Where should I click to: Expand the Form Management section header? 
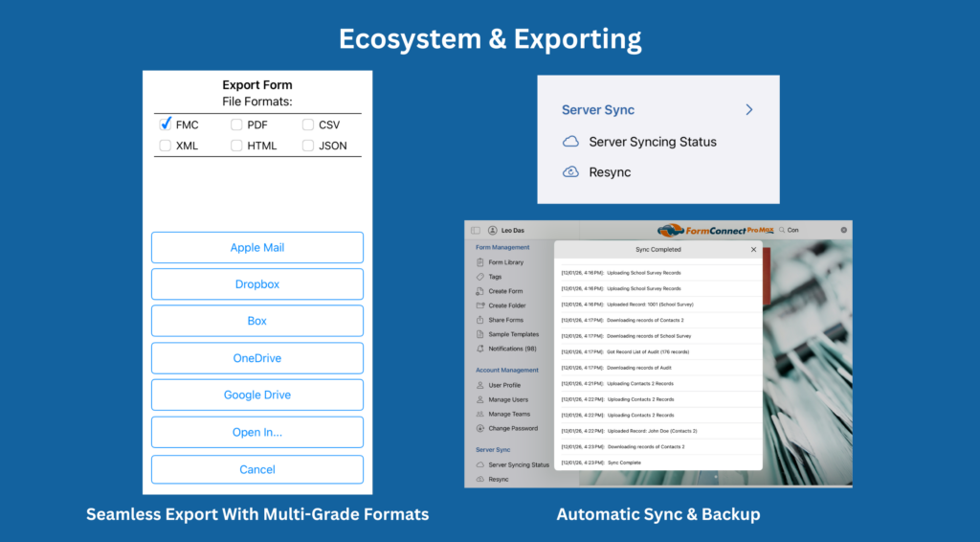(x=502, y=247)
